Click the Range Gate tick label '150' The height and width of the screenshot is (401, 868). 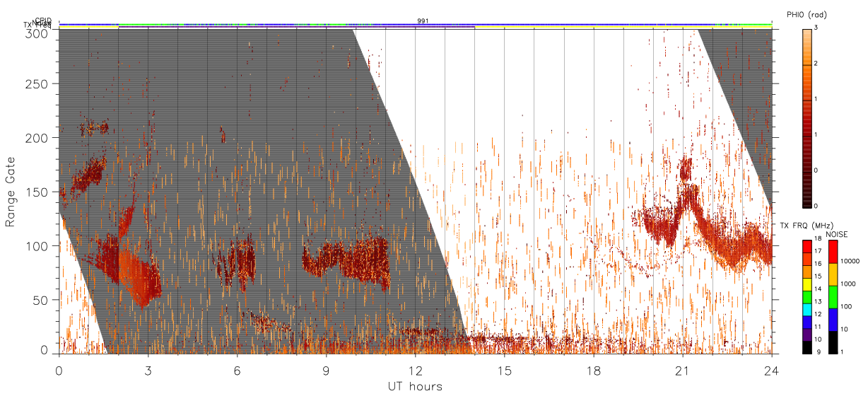(37, 192)
